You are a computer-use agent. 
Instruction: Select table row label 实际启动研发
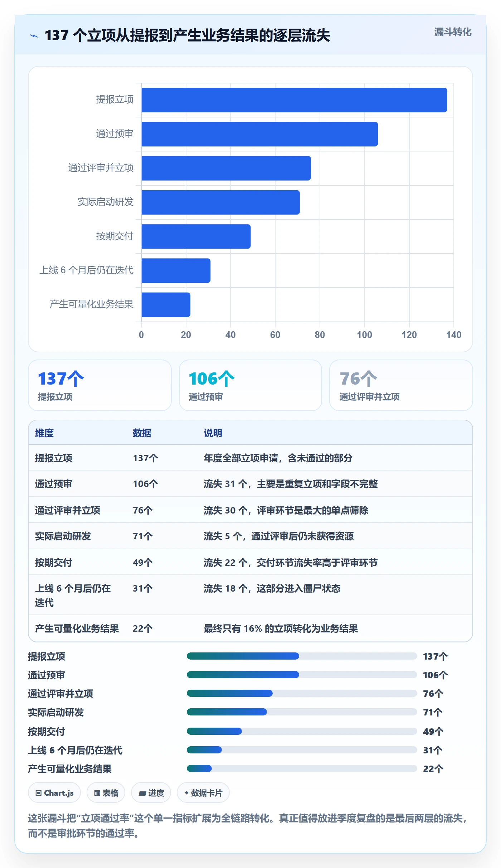[63, 536]
